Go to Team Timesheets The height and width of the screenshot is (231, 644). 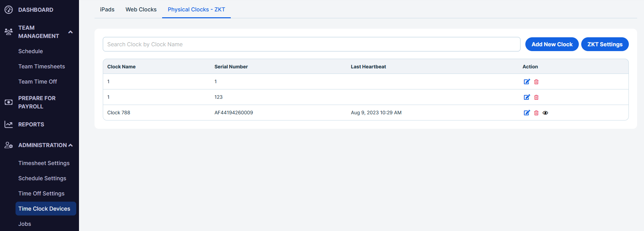(x=41, y=66)
